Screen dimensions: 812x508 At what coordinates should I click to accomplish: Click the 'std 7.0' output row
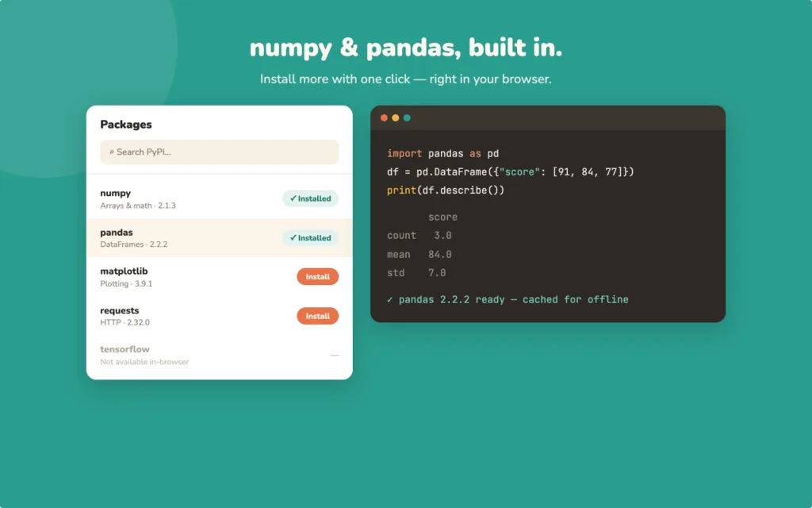tap(416, 273)
